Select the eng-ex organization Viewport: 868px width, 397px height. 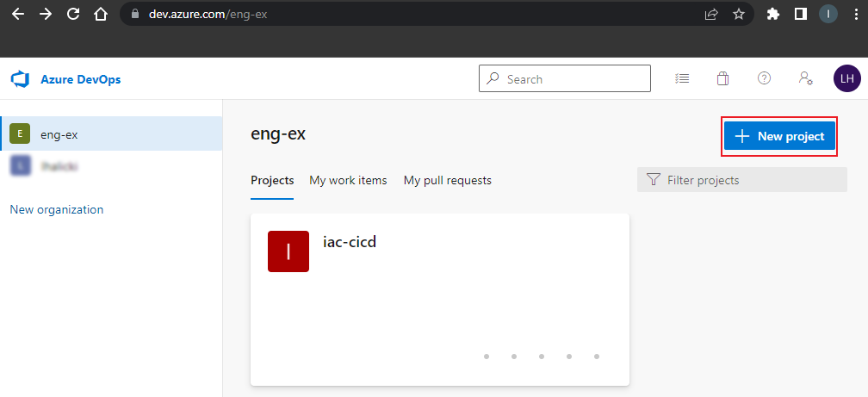[111, 133]
